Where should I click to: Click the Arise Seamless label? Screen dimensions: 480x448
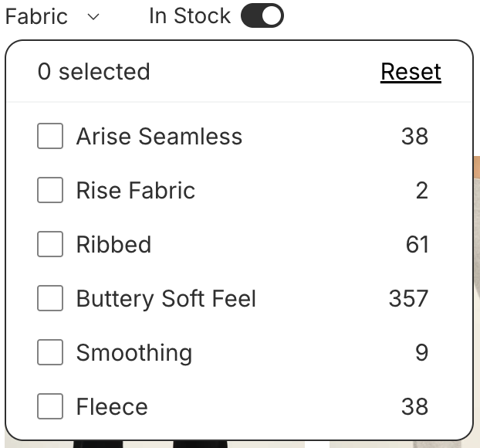click(159, 137)
